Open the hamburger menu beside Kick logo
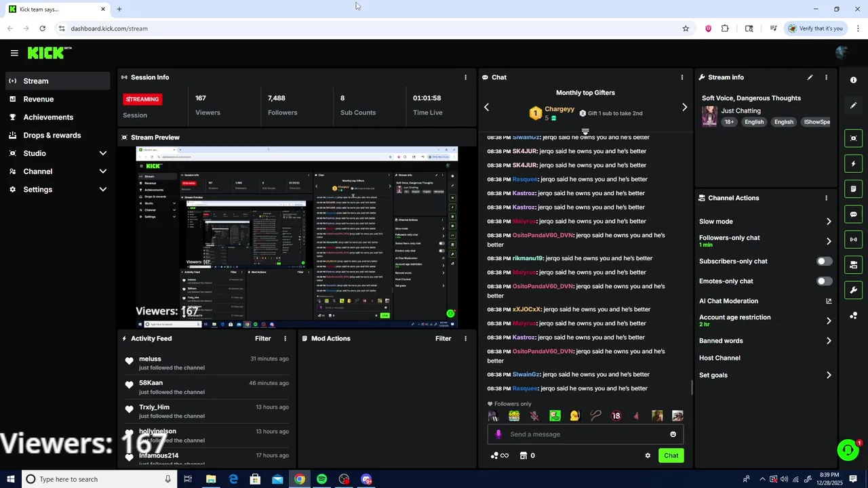This screenshot has width=868, height=488. click(x=14, y=53)
